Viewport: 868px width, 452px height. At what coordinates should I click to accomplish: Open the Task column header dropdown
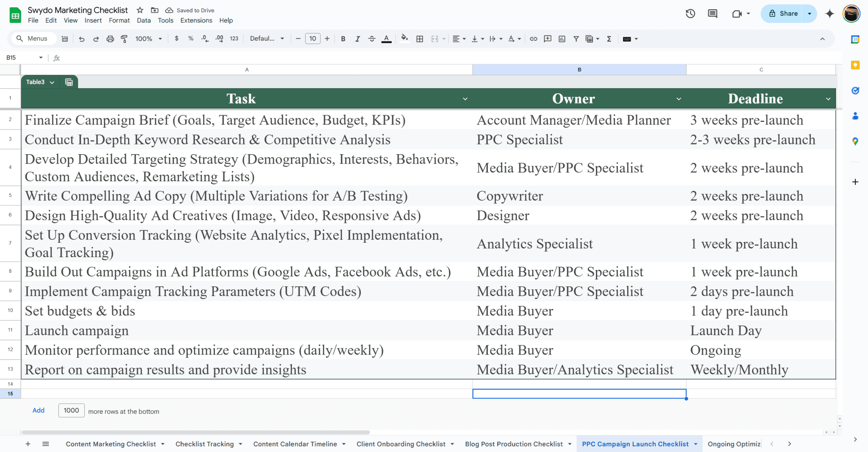pyautogui.click(x=465, y=98)
